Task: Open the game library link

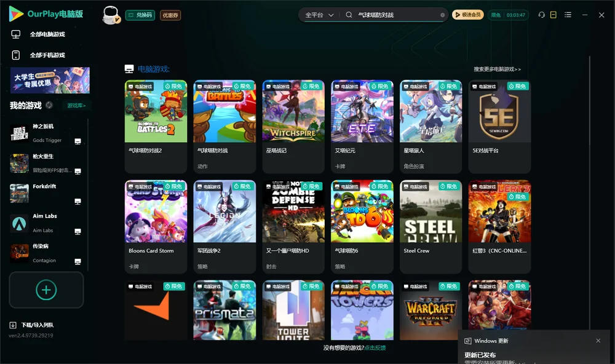Action: (76, 105)
